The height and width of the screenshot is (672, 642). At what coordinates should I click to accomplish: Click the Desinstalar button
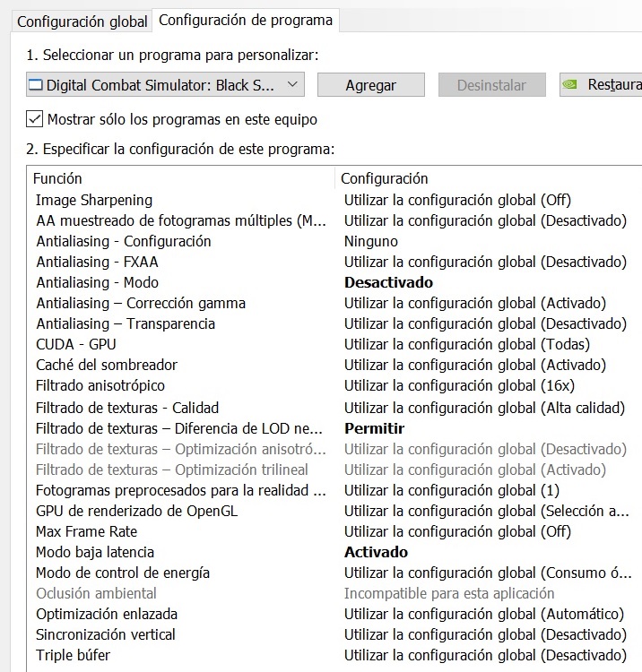coord(492,85)
